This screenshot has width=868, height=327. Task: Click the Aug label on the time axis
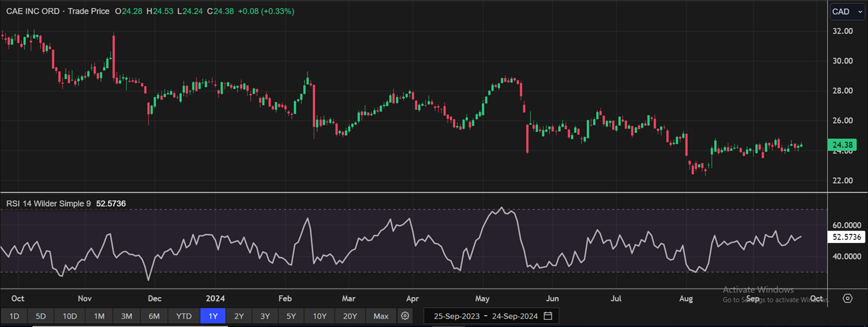click(x=686, y=299)
